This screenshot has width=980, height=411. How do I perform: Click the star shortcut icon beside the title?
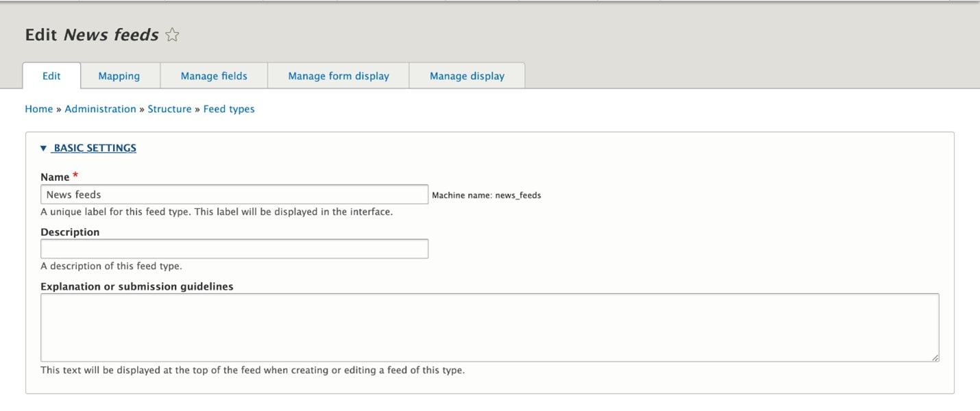pyautogui.click(x=172, y=35)
